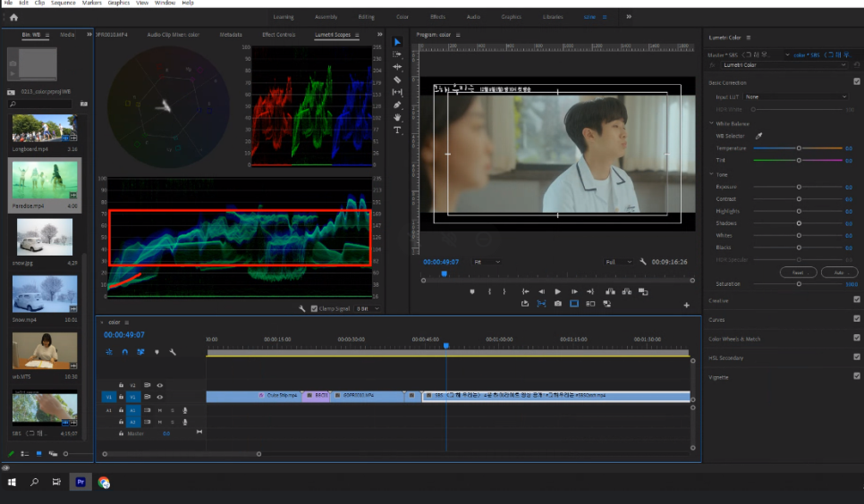Adjust the Exposure slider handle
Viewport: 864px width, 504px height.
799,187
